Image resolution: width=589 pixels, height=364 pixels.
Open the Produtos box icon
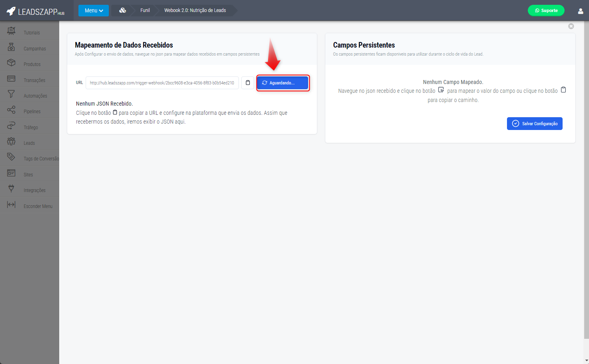point(11,63)
